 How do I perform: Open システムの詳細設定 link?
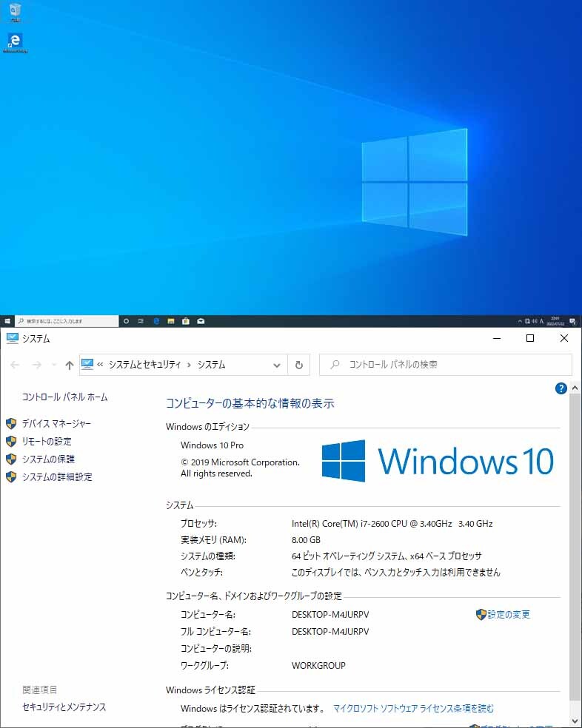coord(57,476)
